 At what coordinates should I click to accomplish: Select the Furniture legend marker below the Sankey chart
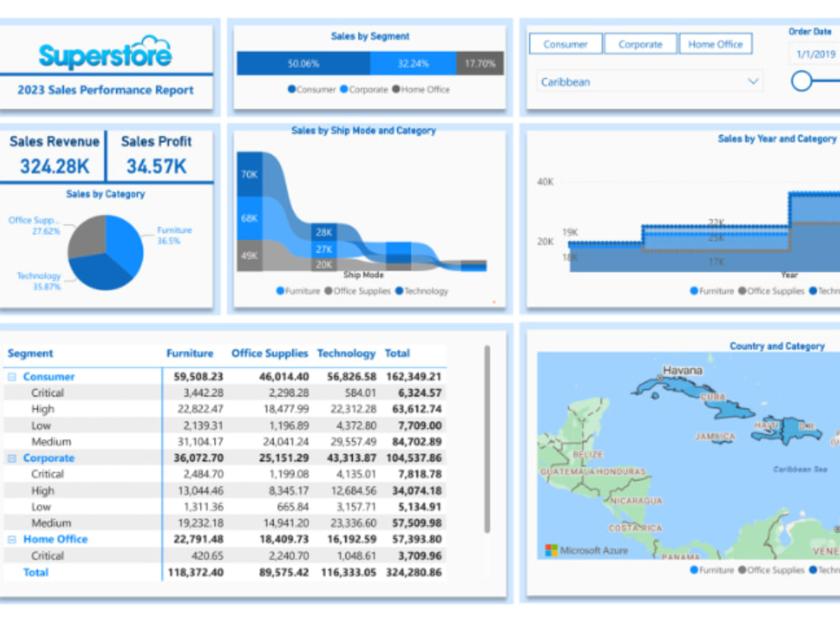pos(281,291)
